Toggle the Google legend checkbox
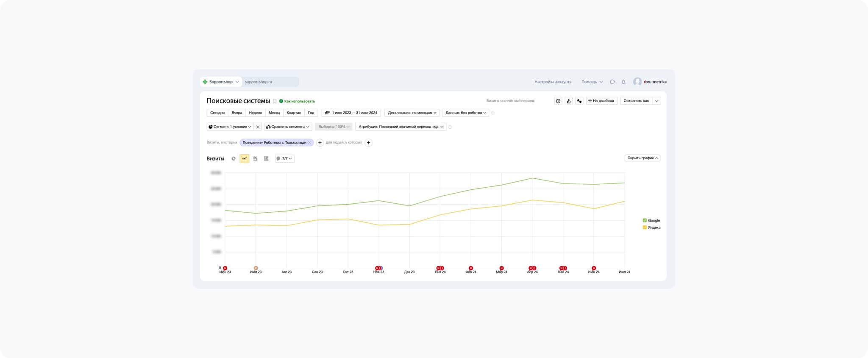The width and height of the screenshot is (868, 358). click(645, 220)
